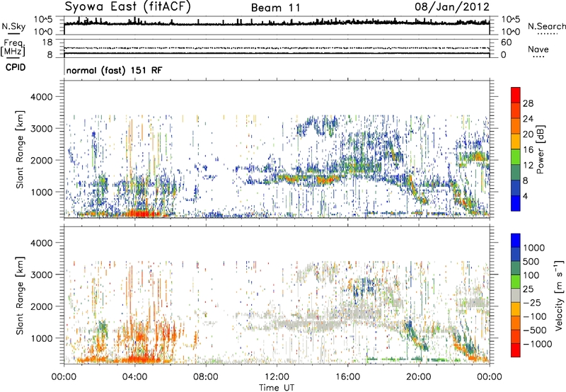Click the Nave axis value '60'
Image resolution: width=566 pixels, height=392 pixels.
point(507,42)
